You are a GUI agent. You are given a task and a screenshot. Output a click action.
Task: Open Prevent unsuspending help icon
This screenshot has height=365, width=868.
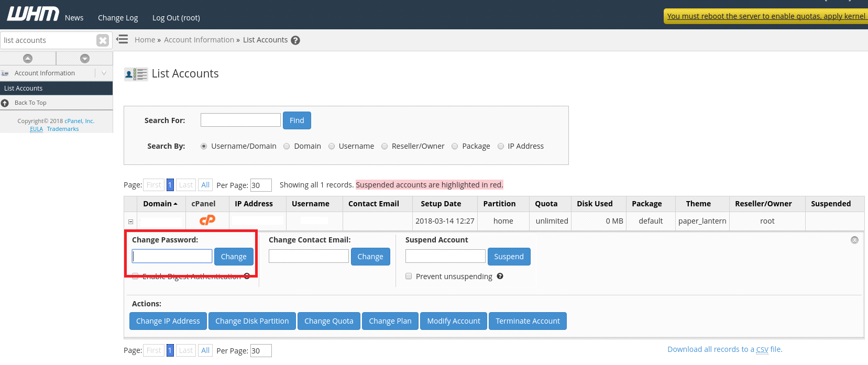[500, 276]
